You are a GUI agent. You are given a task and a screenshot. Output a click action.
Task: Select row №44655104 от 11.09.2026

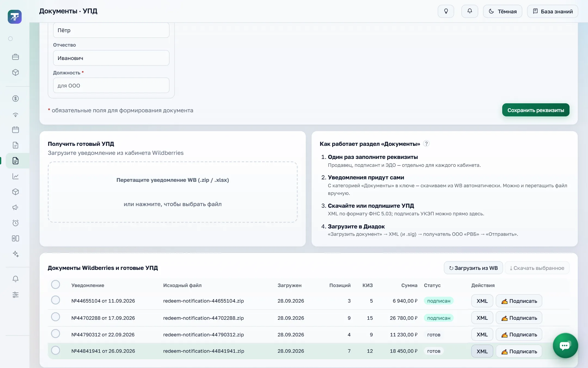pyautogui.click(x=56, y=300)
